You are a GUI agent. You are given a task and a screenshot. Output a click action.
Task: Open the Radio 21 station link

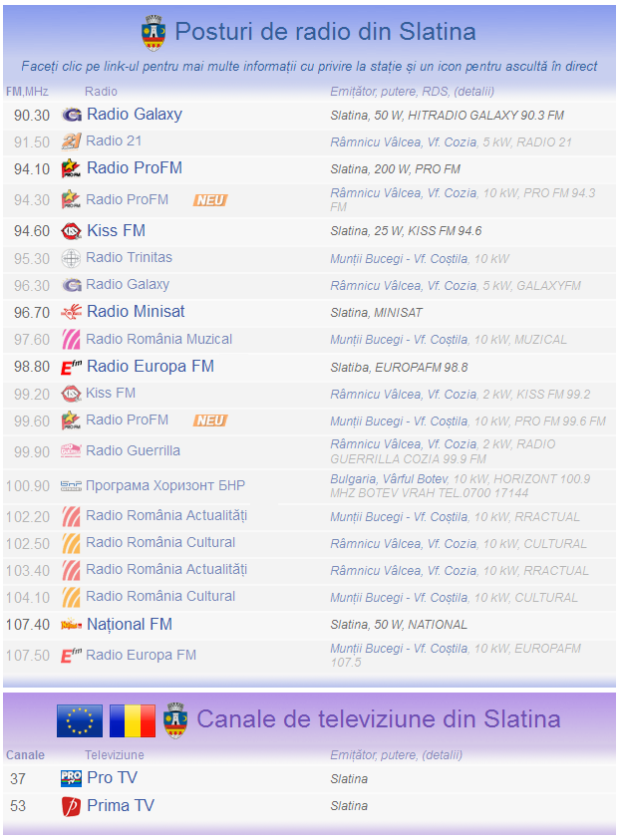tap(114, 140)
